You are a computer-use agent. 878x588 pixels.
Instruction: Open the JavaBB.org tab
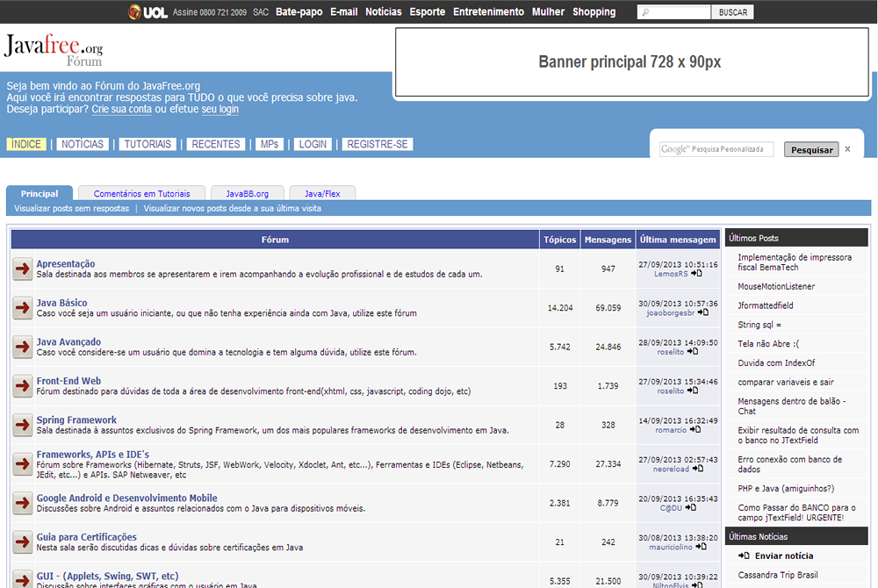click(x=248, y=194)
